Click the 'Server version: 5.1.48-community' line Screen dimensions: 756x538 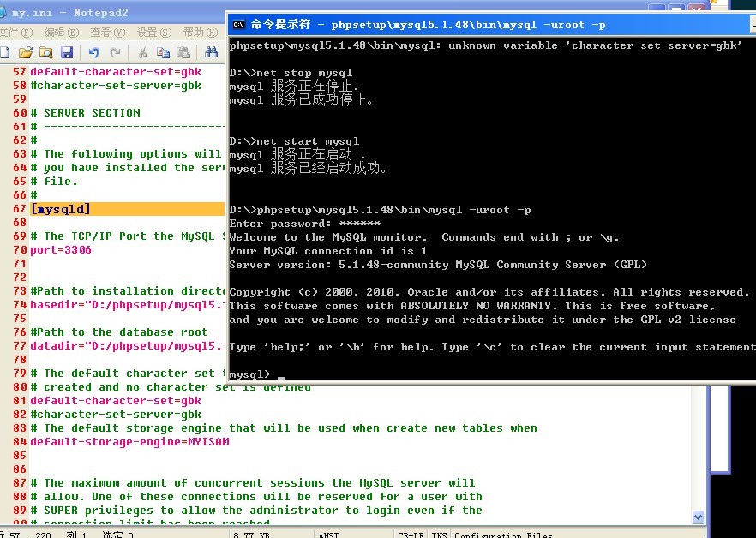point(438,265)
